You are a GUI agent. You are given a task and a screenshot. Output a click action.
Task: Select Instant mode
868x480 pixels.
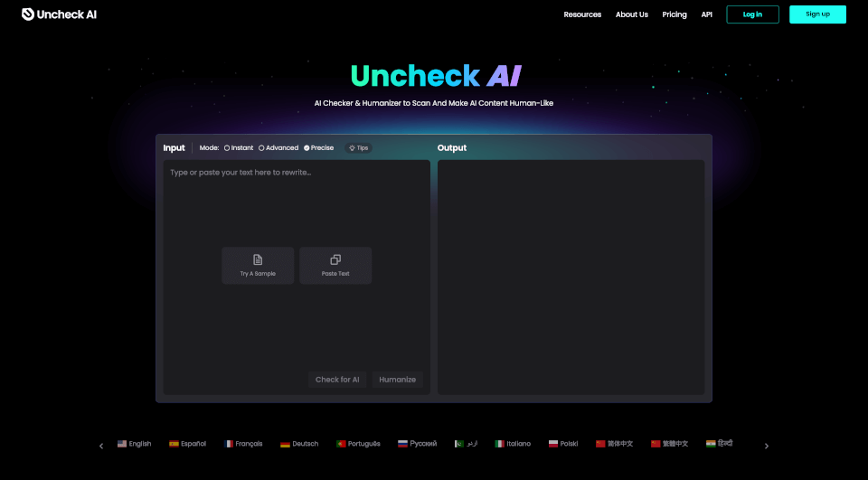239,148
